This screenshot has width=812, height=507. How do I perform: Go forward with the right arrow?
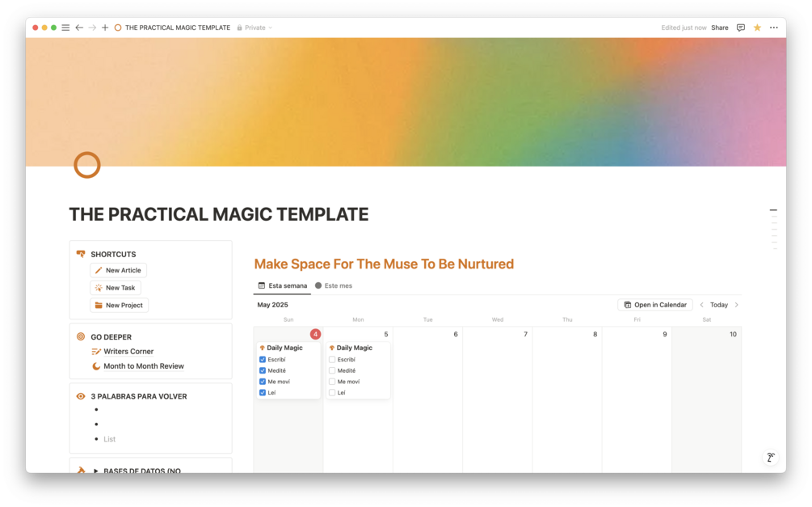pos(92,27)
